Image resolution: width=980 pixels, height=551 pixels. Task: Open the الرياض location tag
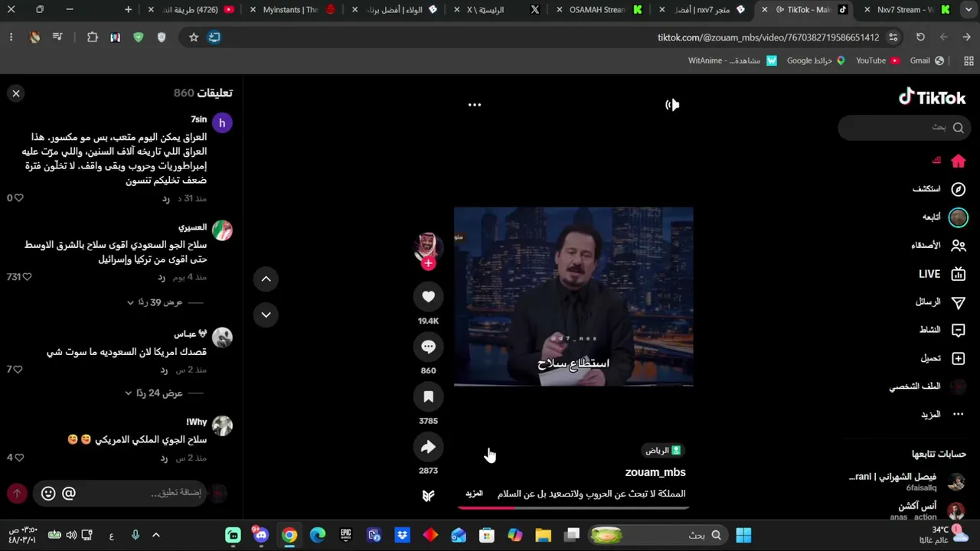(x=662, y=451)
